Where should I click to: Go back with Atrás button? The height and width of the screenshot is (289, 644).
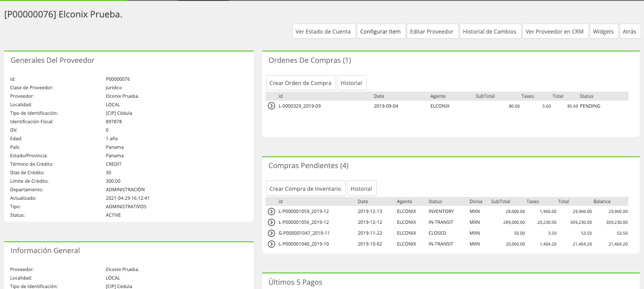point(630,32)
